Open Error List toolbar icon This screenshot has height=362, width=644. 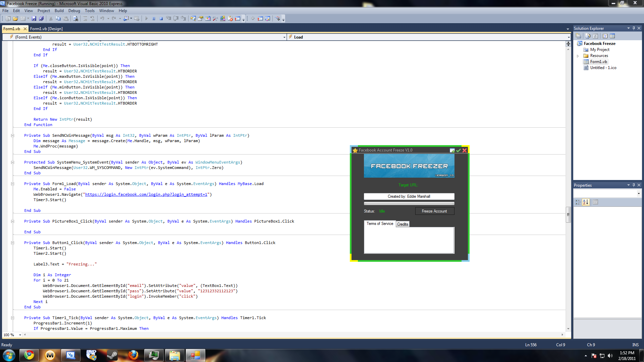click(x=230, y=18)
